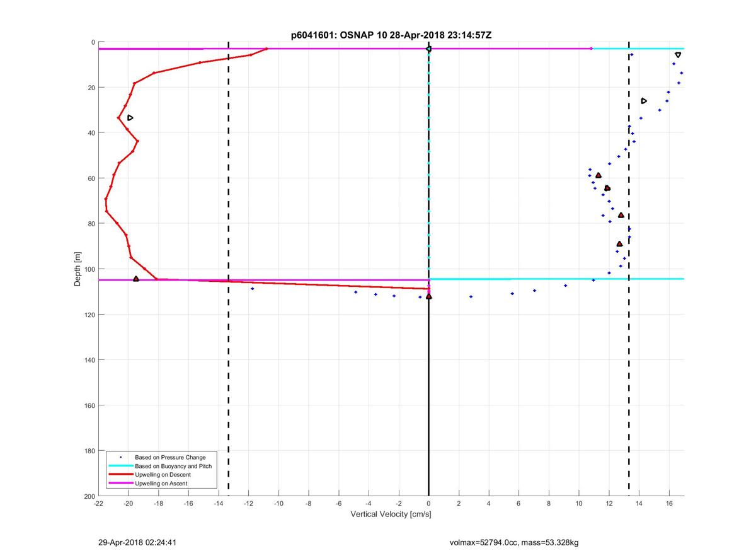Image resolution: width=756 pixels, height=558 pixels.
Task: Click the cyan line legend sample
Action: pyautogui.click(x=120, y=466)
